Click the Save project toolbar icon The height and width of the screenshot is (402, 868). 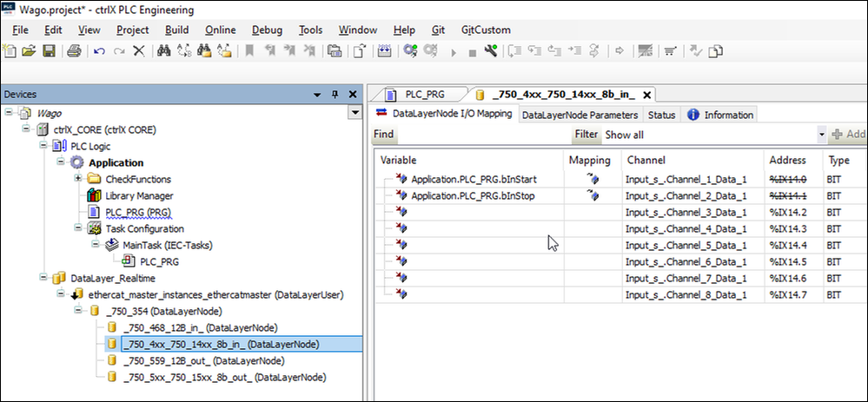click(x=50, y=51)
